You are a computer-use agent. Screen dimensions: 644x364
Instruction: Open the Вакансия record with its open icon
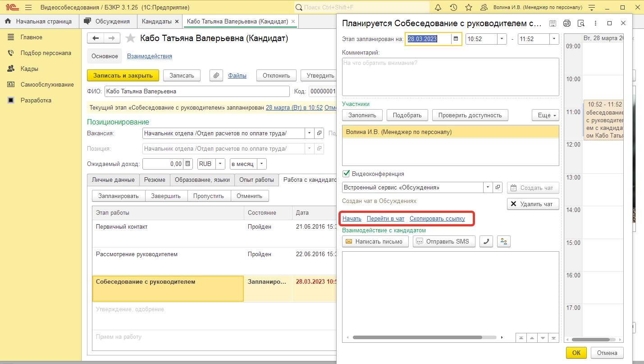pyautogui.click(x=319, y=133)
